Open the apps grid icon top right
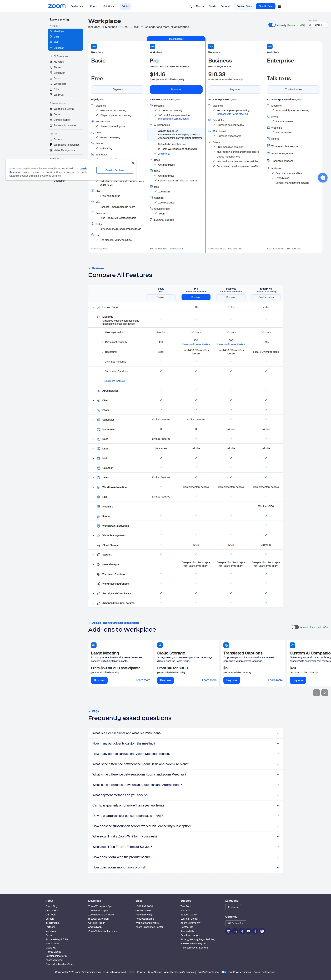This screenshot has width=331, height=980. 279,6
